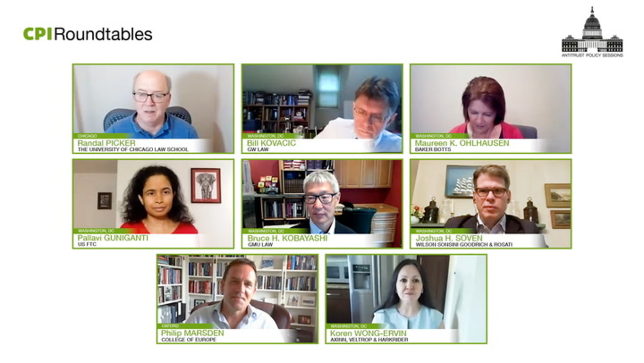Click the Koren WONG-ERVIN name label
The height and width of the screenshot is (363, 644).
(368, 333)
